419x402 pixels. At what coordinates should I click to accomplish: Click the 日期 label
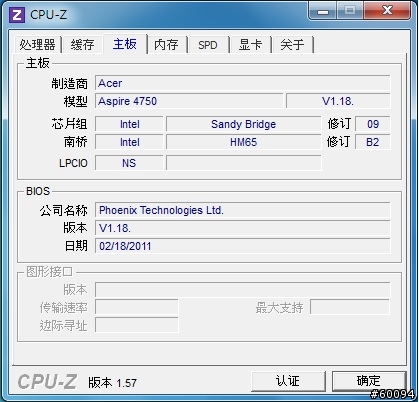76,246
